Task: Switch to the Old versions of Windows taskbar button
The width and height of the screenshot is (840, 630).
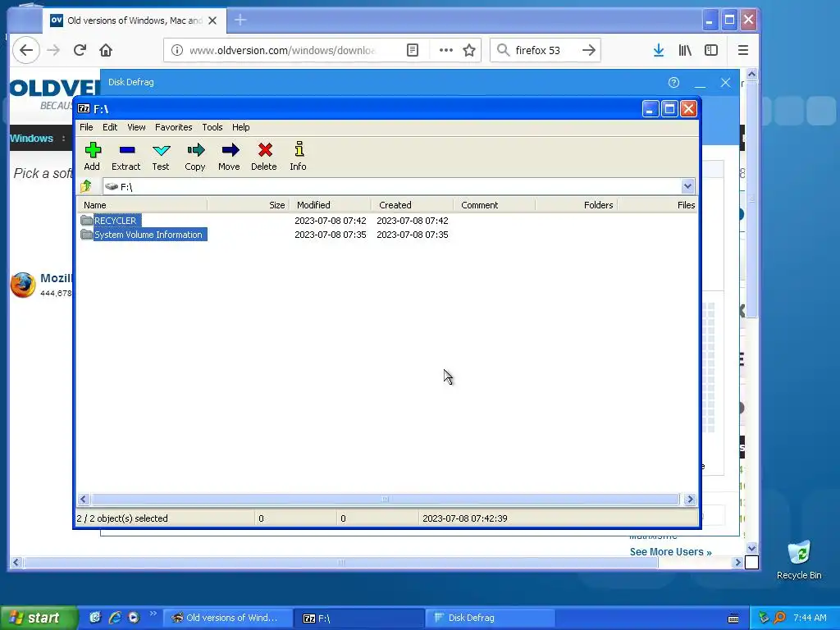Action: pyautogui.click(x=228, y=618)
